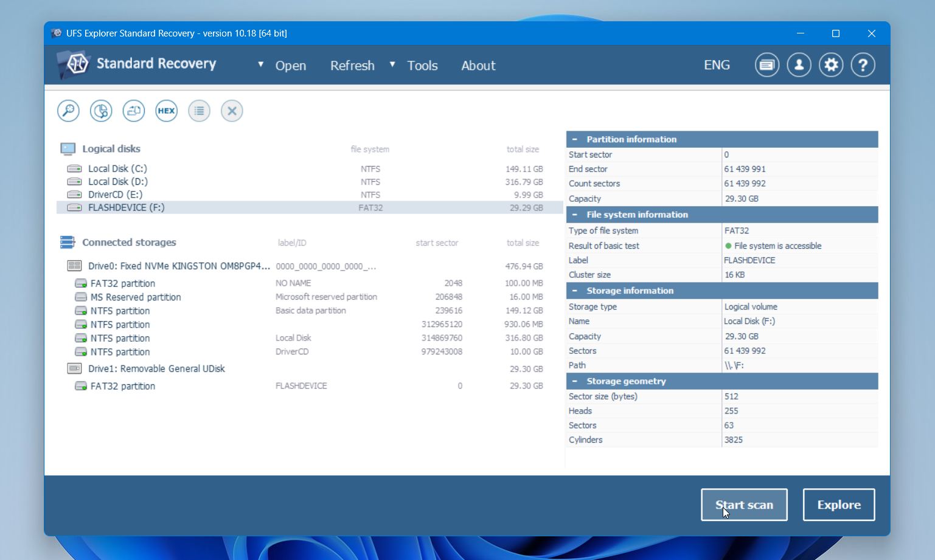Select FLASHDEVICE (F:) logical disk

click(x=310, y=207)
